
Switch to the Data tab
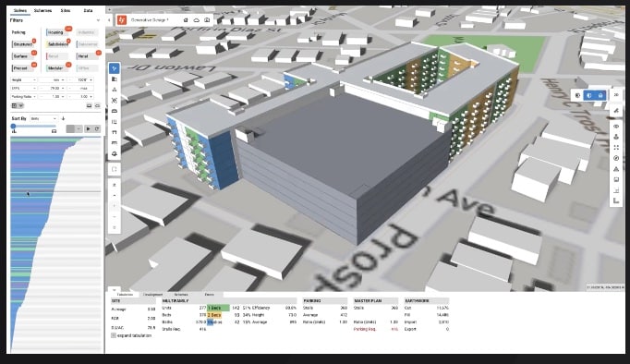pyautogui.click(x=88, y=10)
